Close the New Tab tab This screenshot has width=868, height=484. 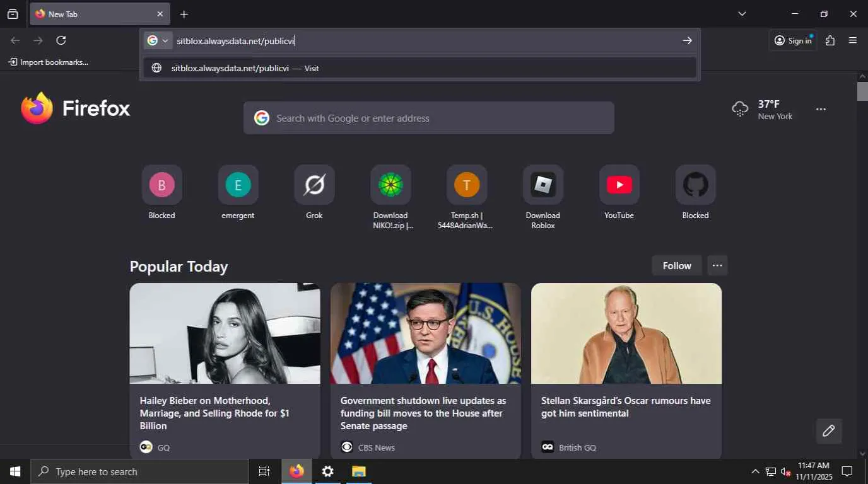[x=160, y=14]
